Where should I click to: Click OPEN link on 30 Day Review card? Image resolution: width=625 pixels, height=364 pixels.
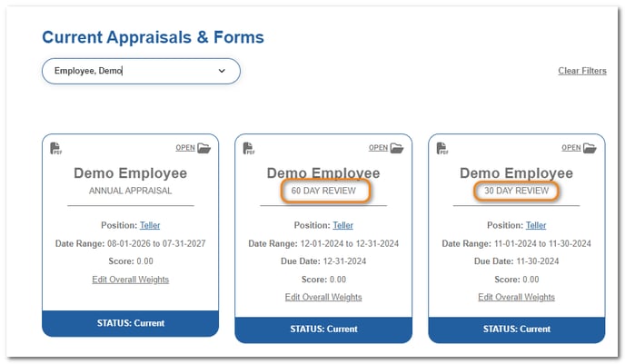(571, 148)
